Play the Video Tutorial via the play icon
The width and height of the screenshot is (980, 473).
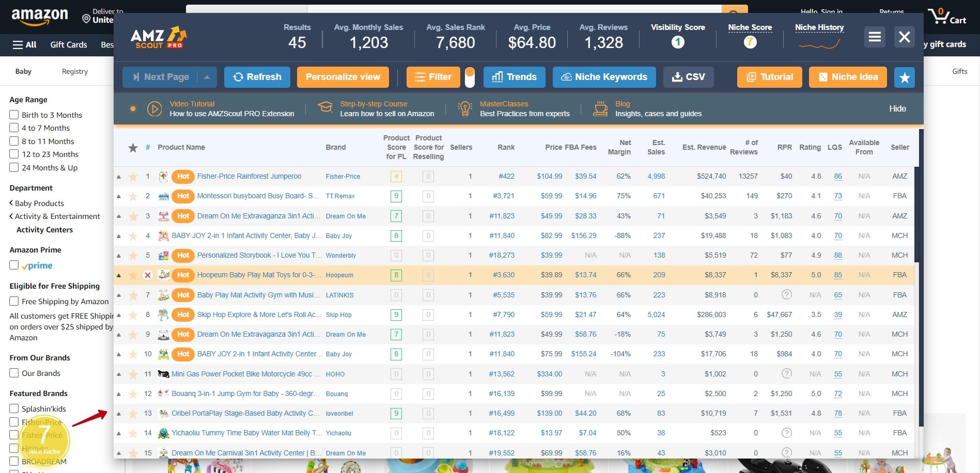click(154, 109)
